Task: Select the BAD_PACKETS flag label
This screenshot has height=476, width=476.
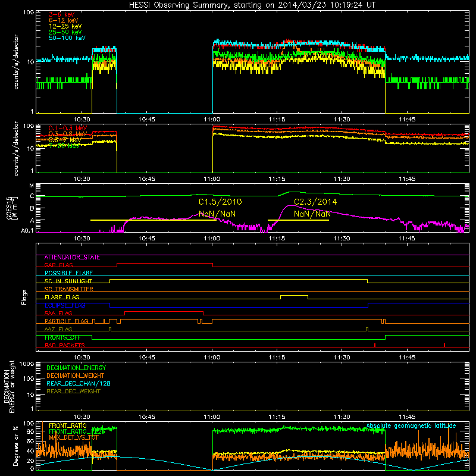Action: pyautogui.click(x=65, y=346)
